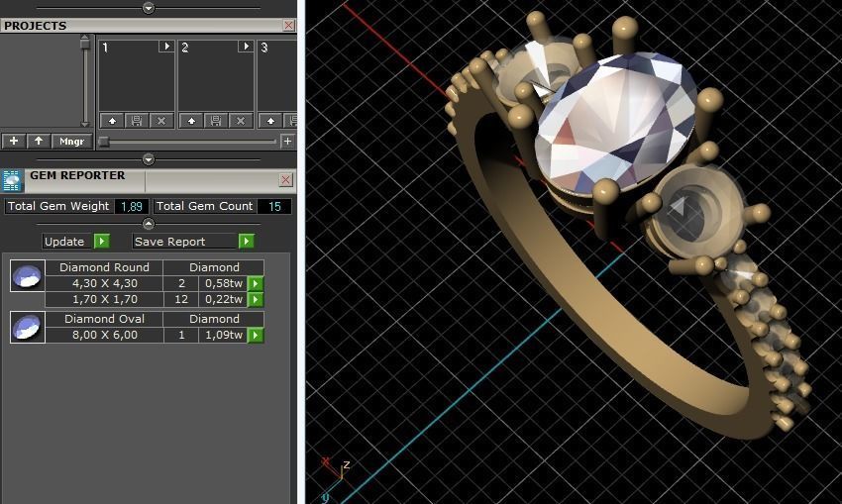Open project slot 2 play arrow
Image resolution: width=842 pixels, height=504 pixels.
(246, 47)
